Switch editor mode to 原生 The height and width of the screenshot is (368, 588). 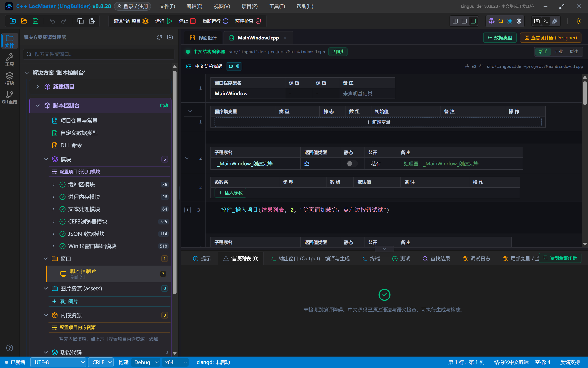[574, 52]
